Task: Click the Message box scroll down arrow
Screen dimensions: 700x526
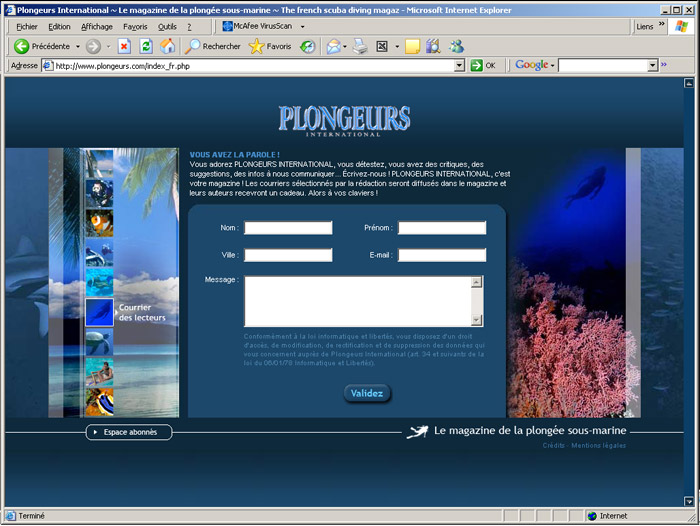Action: [477, 319]
